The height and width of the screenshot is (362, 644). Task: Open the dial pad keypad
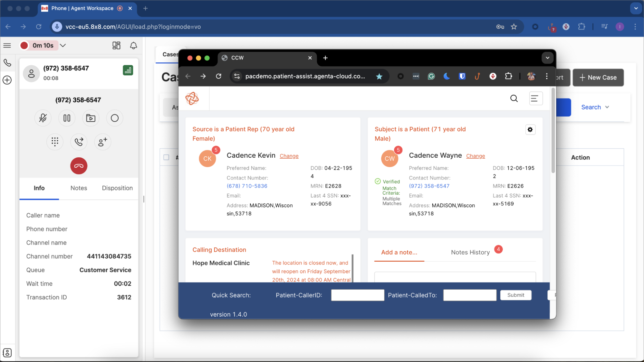click(x=55, y=142)
